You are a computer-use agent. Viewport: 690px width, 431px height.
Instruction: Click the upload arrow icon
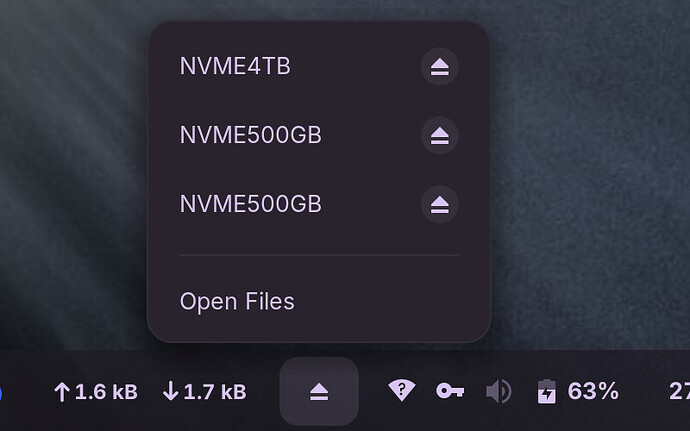(62, 392)
